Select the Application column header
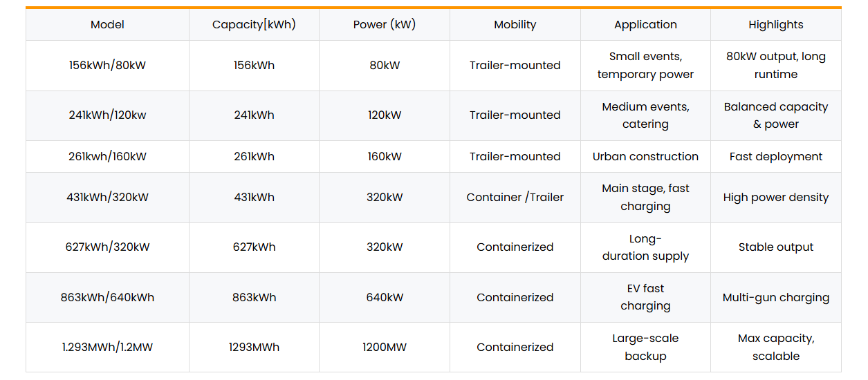Image resolution: width=868 pixels, height=380 pixels. (645, 25)
